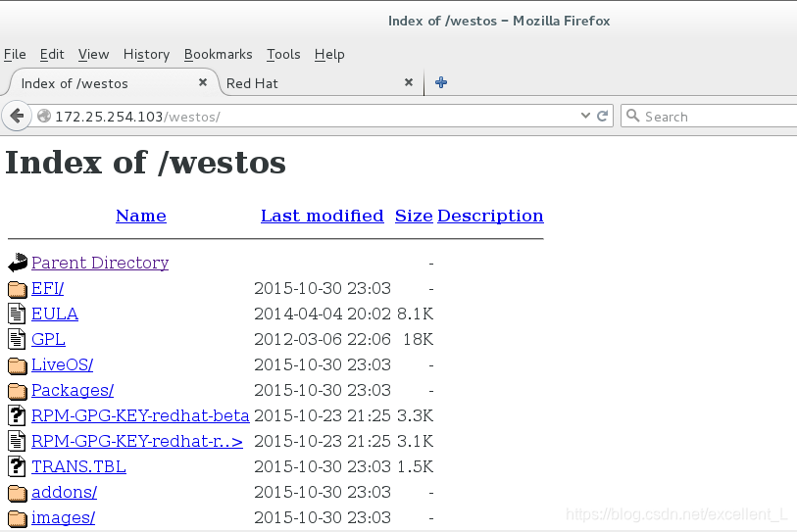
Task: Sort listing by Description column
Action: (490, 216)
